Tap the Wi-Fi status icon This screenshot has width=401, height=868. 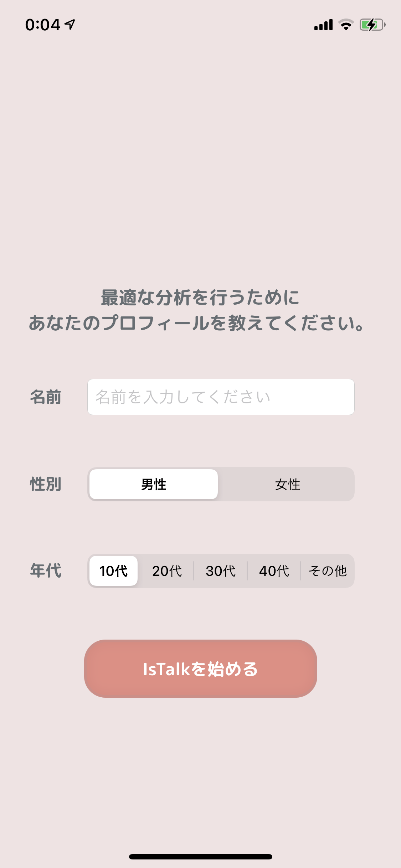coord(346,25)
